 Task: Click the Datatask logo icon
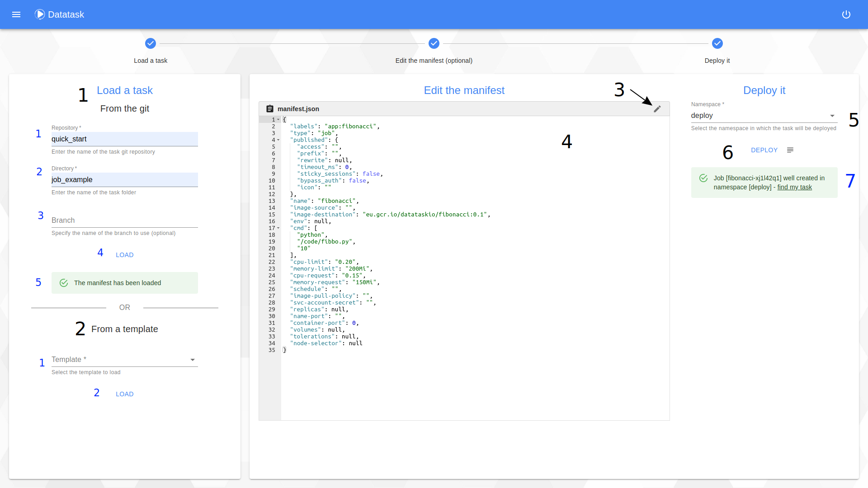39,14
